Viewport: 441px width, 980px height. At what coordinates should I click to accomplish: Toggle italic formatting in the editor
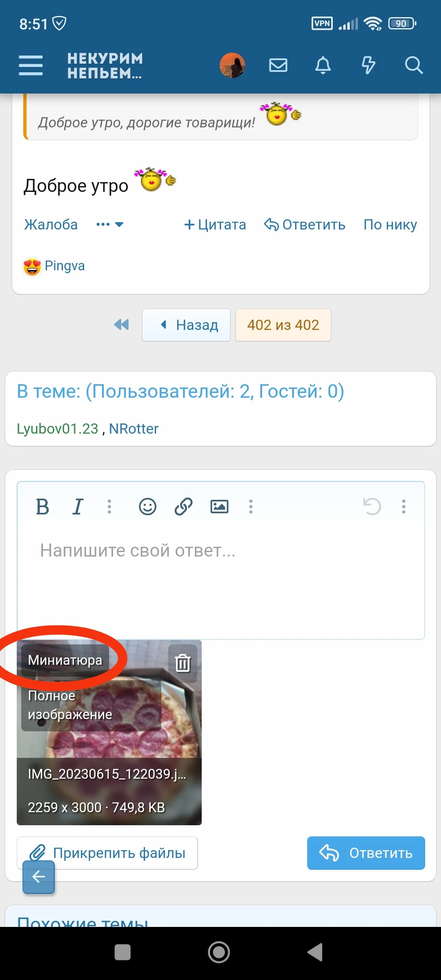pyautogui.click(x=78, y=507)
